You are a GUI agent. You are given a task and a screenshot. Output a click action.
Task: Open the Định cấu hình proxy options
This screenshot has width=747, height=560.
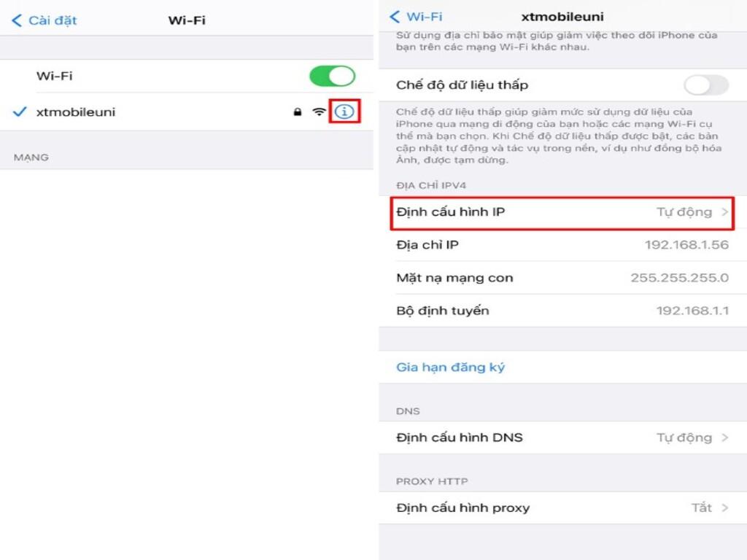(x=562, y=507)
